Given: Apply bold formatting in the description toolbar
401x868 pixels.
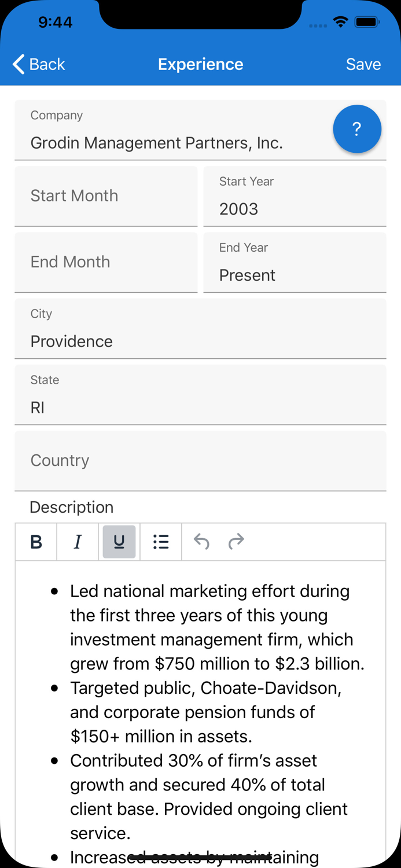Looking at the screenshot, I should point(36,542).
